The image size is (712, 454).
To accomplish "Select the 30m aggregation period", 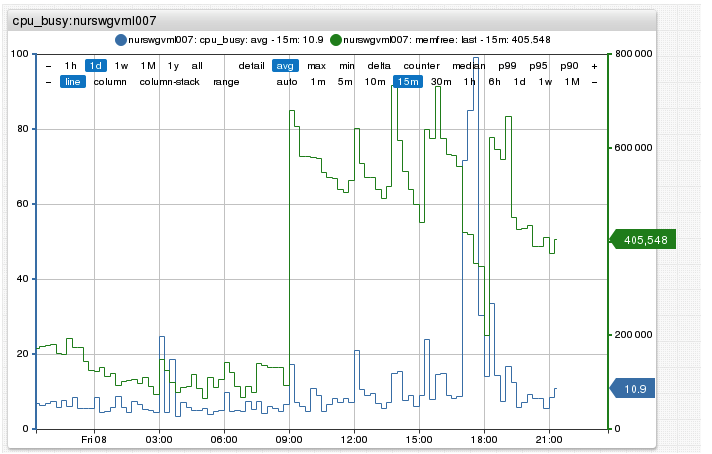I will tap(441, 82).
